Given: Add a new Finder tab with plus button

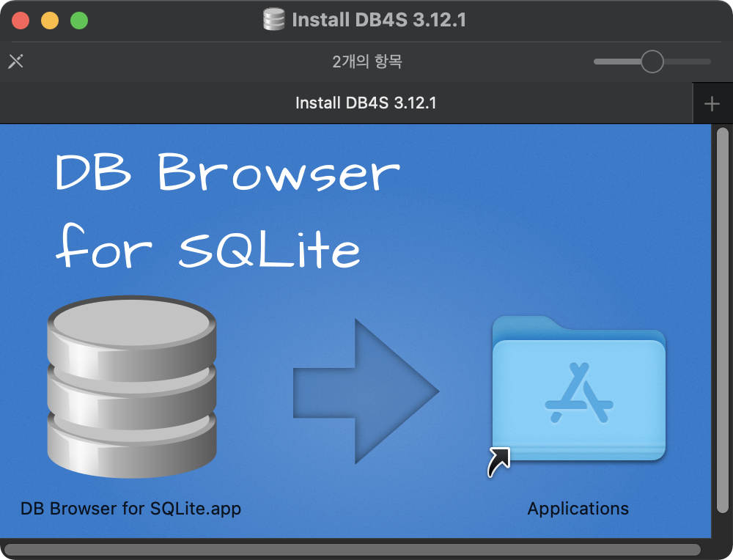Looking at the screenshot, I should (712, 103).
